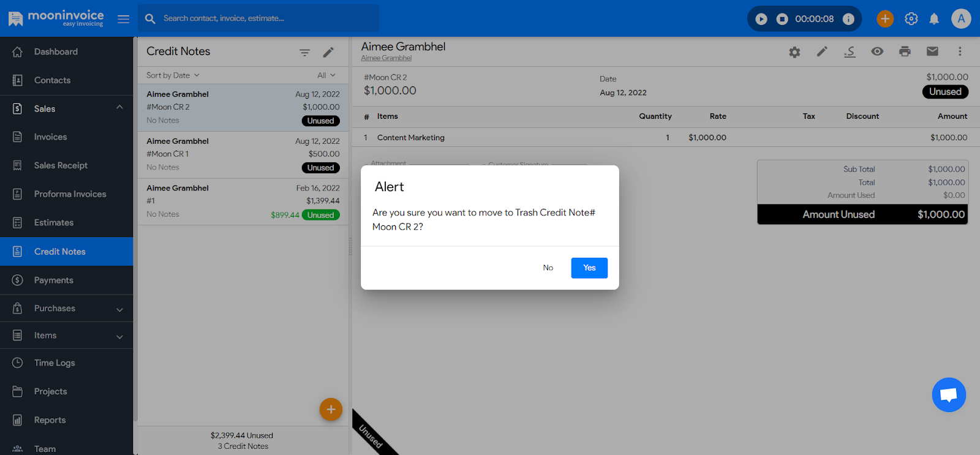The image size is (980, 455).
Task: Open the live chat bubble
Action: pyautogui.click(x=949, y=395)
